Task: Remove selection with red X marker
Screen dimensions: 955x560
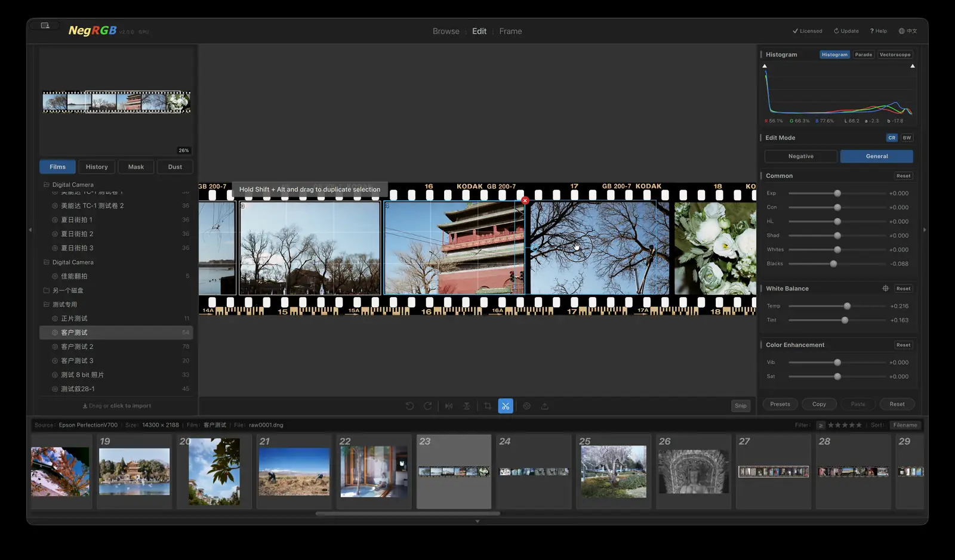Action: coord(525,200)
